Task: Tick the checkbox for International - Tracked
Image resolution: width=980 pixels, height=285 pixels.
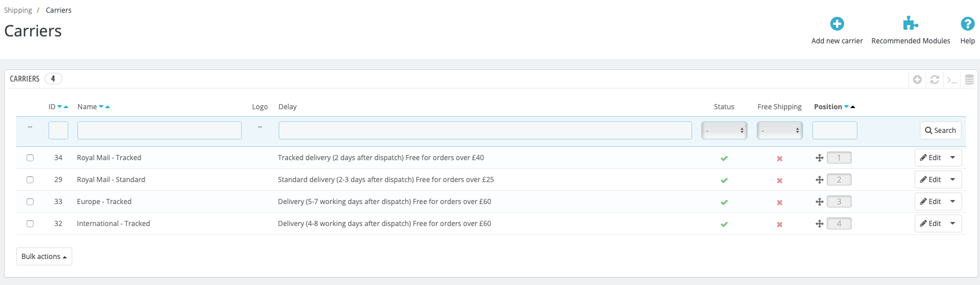Action: (30, 224)
